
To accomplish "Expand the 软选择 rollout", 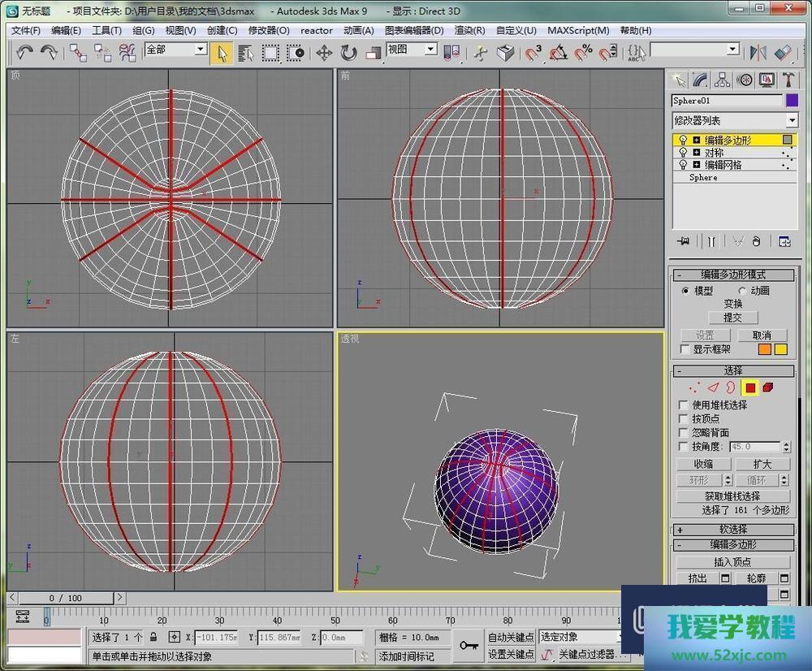I will 732,530.
